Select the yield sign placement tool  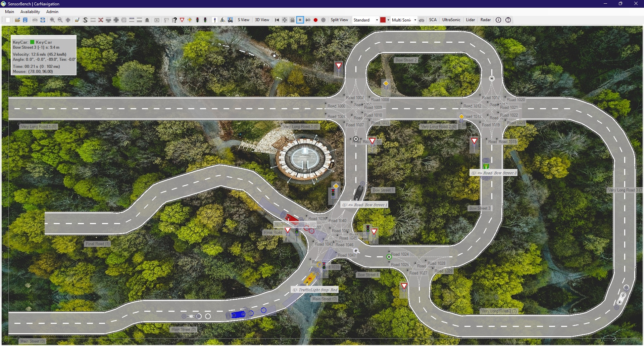click(x=182, y=20)
